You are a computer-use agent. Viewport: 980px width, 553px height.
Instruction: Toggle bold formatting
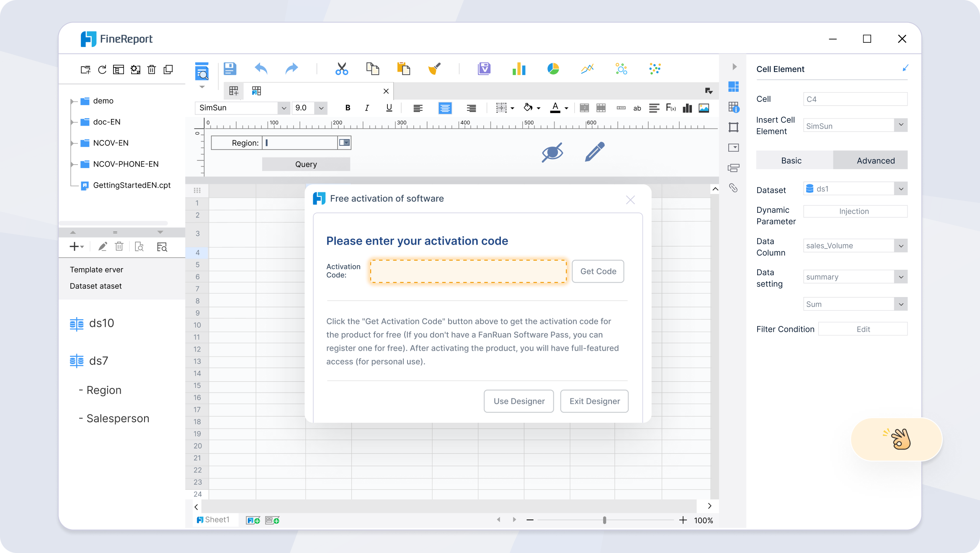pos(348,108)
